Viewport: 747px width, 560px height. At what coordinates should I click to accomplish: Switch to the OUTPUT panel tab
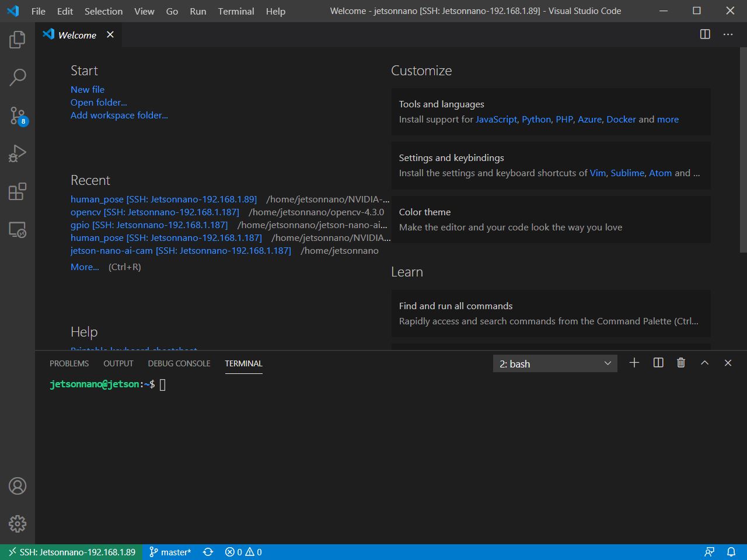(118, 363)
